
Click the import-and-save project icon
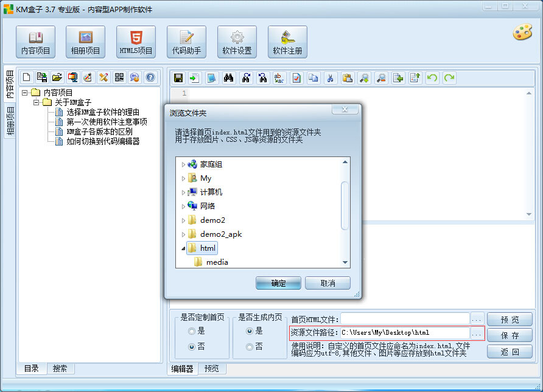[x=42, y=77]
